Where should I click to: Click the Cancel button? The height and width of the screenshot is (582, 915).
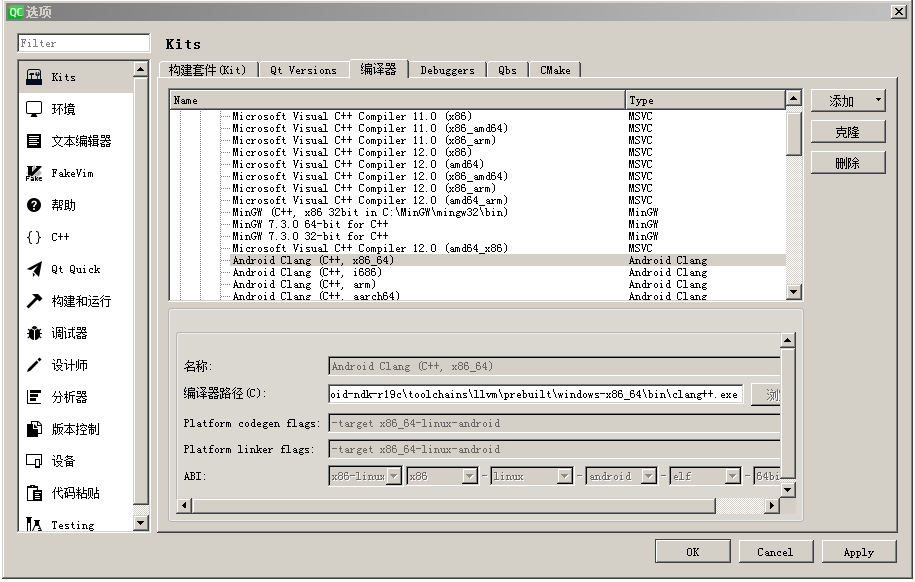pos(775,552)
